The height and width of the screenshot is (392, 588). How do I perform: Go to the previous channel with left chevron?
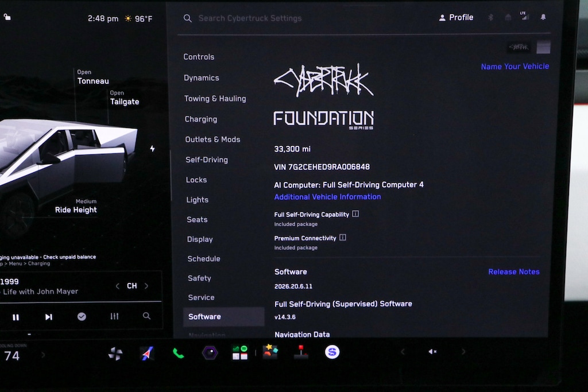(x=117, y=286)
